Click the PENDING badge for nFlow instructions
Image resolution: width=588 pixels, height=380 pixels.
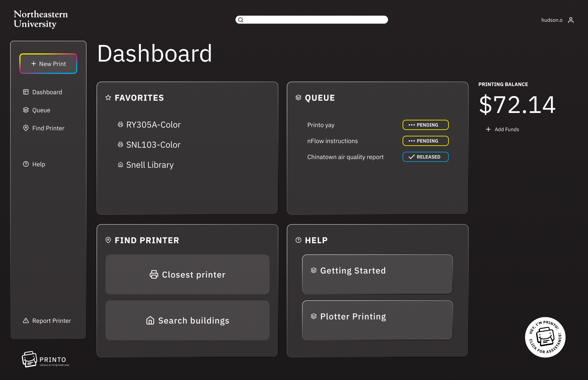coord(425,141)
